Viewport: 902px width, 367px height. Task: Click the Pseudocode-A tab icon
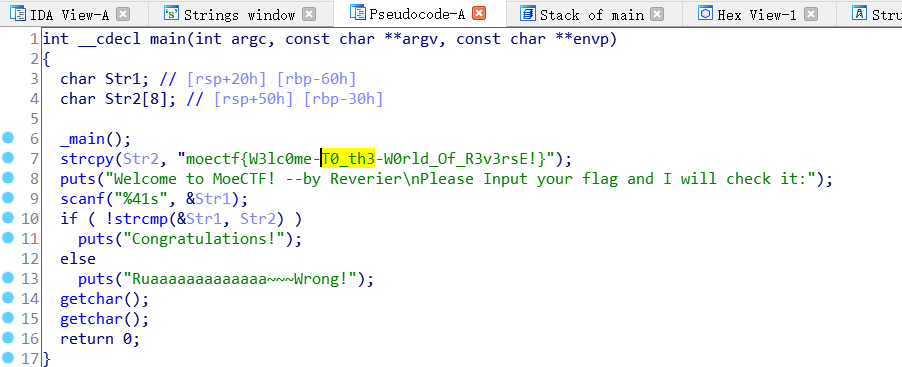(358, 13)
